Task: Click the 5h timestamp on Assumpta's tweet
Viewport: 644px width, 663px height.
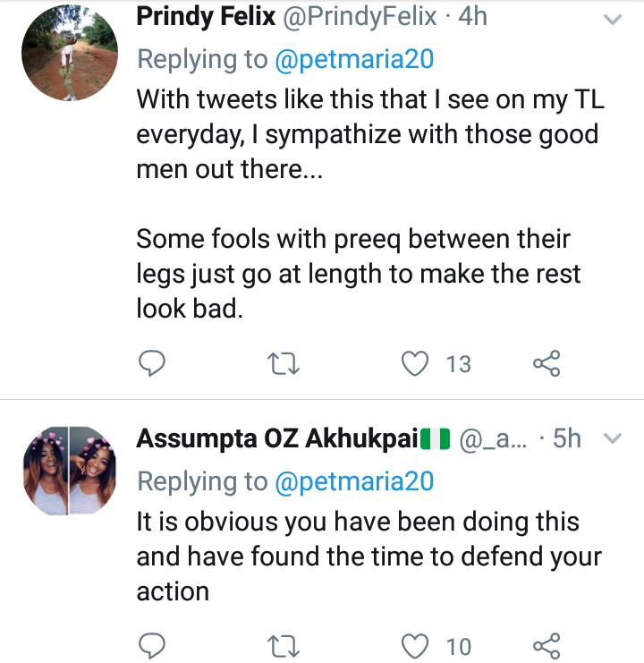Action: 567,439
